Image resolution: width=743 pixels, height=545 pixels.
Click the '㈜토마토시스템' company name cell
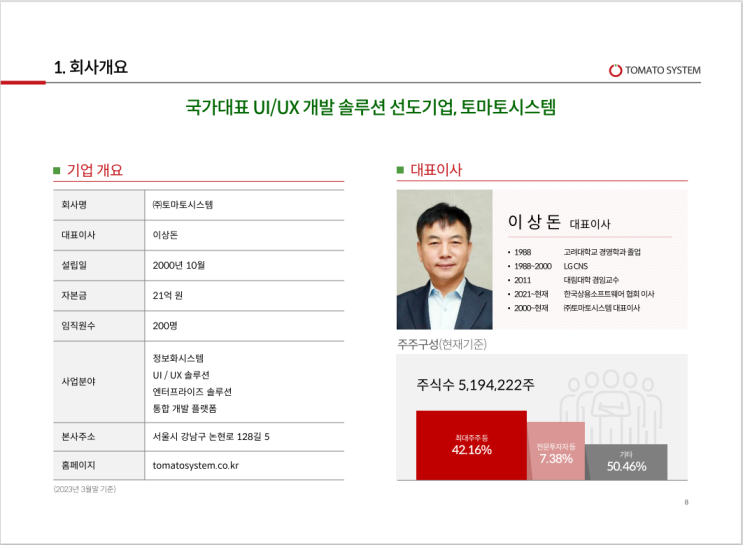pos(244,205)
